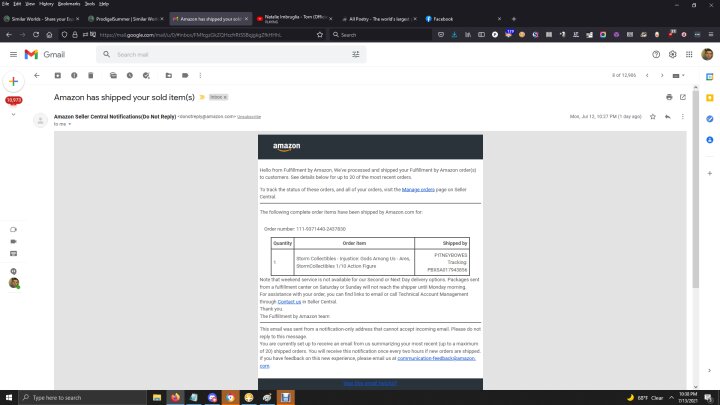Bookmark this page with star
Image resolution: width=720 pixels, height=405 pixels.
coord(320,34)
